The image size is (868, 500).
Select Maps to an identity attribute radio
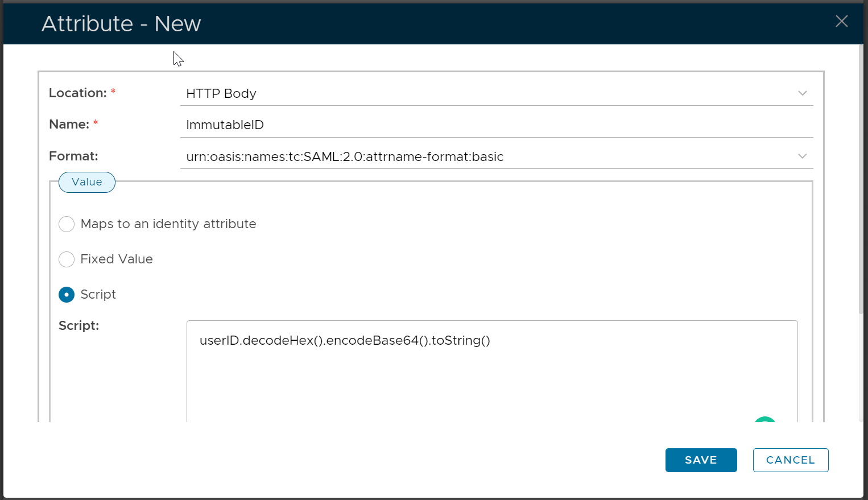coord(67,224)
